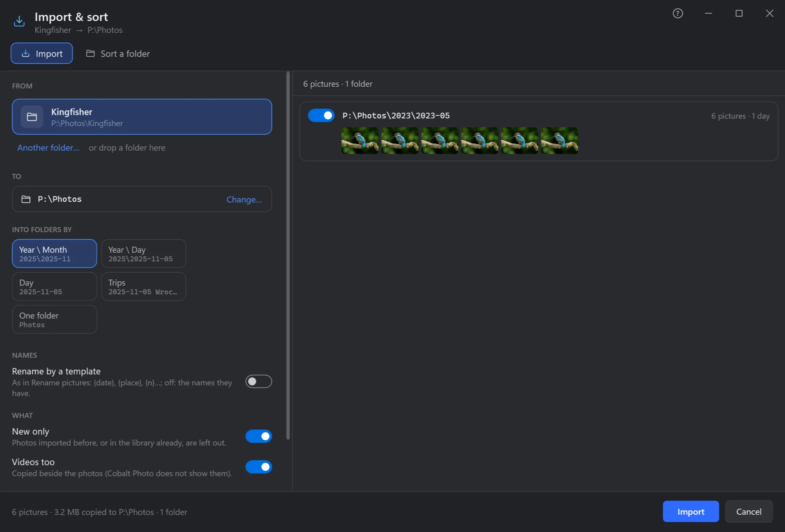
Task: Enable Rename by a template toggle
Action: point(259,381)
